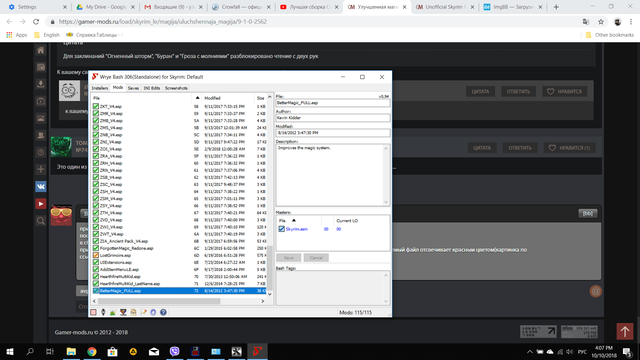Click the Doc Browser notepad icon in Wrye Bash status bar
The width and height of the screenshot is (640, 360).
coord(133,312)
